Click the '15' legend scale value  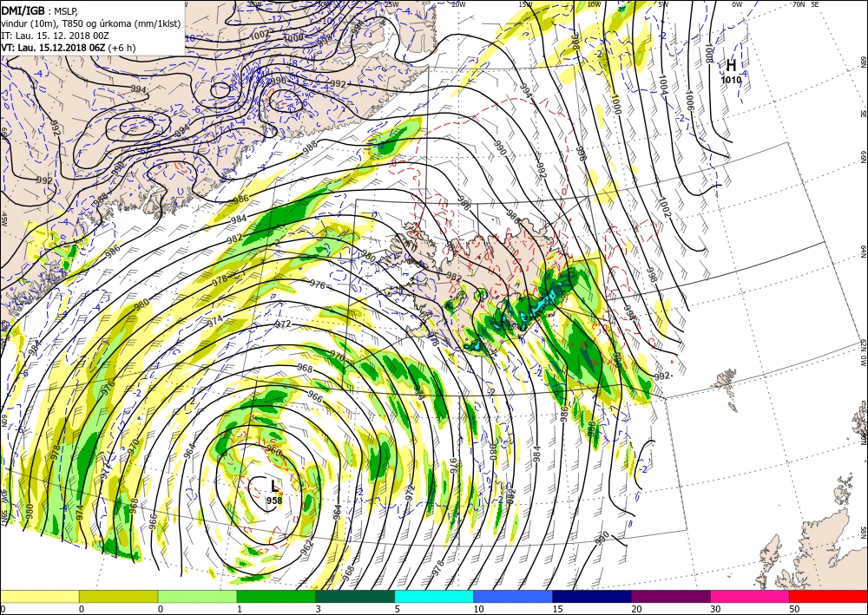click(x=557, y=610)
